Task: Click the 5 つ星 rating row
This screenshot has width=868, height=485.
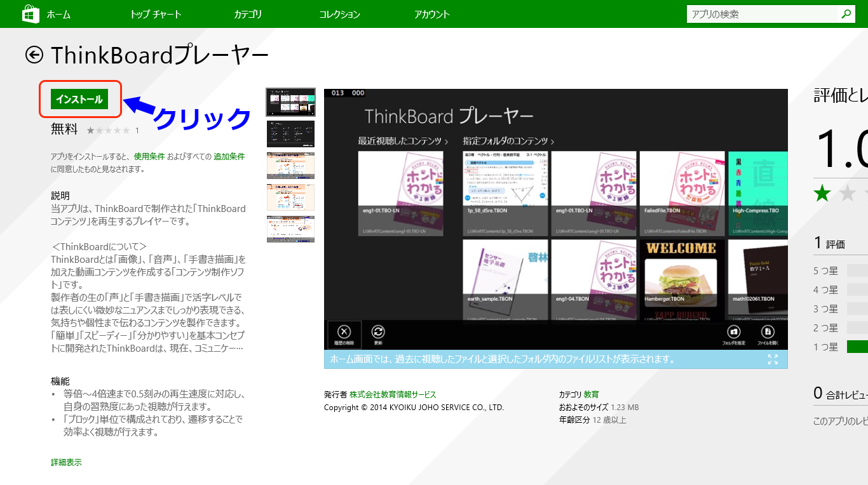Action: 840,270
